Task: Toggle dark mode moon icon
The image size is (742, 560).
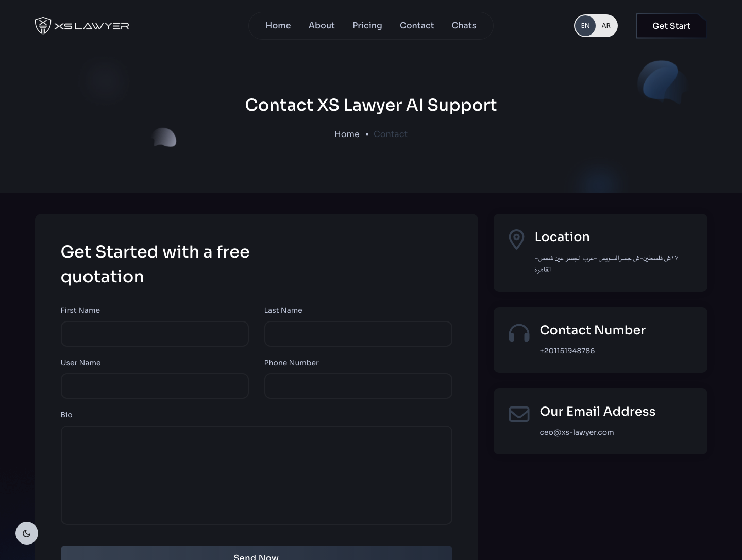Action: (x=27, y=533)
